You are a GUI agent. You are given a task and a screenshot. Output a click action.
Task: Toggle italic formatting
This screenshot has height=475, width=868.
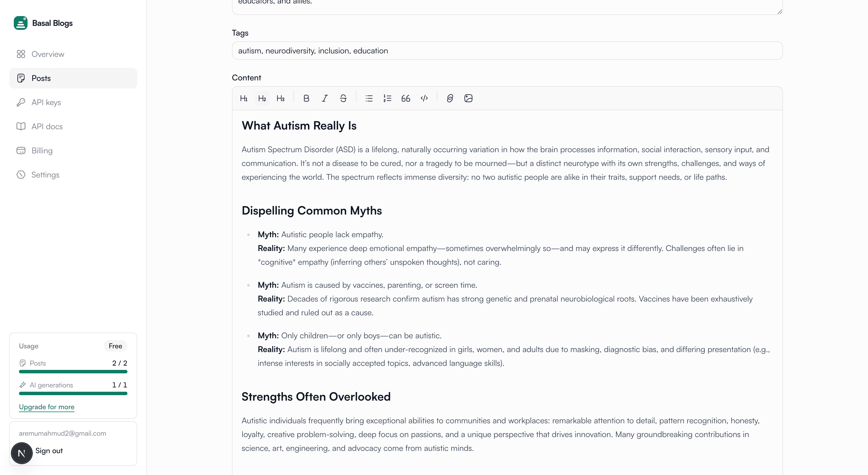click(x=324, y=98)
